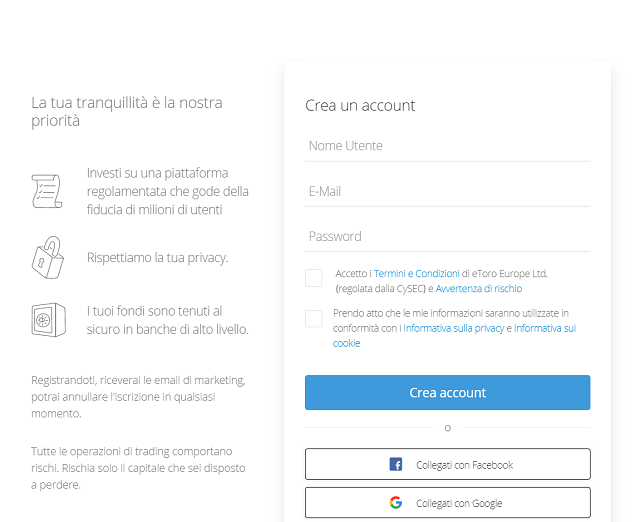Tick the Termini e Condizioni acceptance checkbox
The height and width of the screenshot is (522, 640).
(313, 278)
